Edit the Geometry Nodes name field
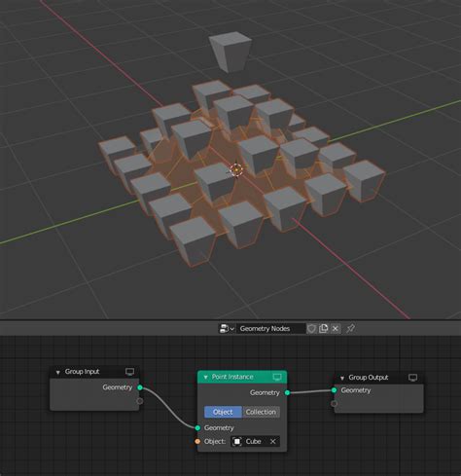 coord(271,329)
